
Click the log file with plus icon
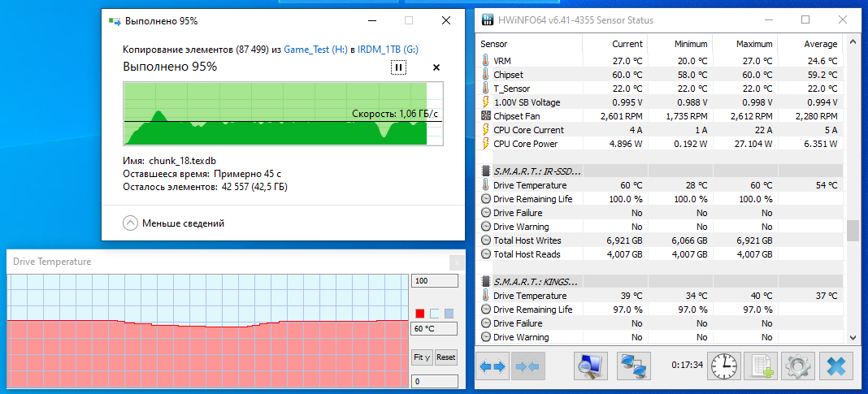tap(761, 366)
